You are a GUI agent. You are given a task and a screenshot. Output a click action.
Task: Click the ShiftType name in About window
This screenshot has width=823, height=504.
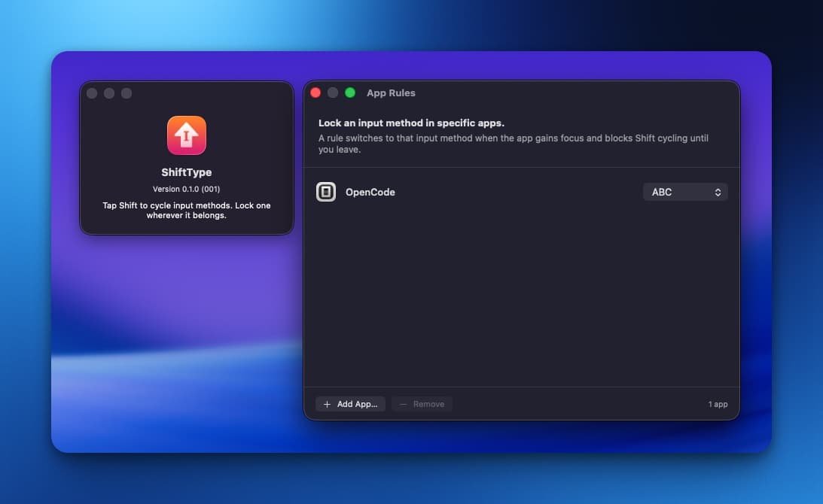[186, 172]
